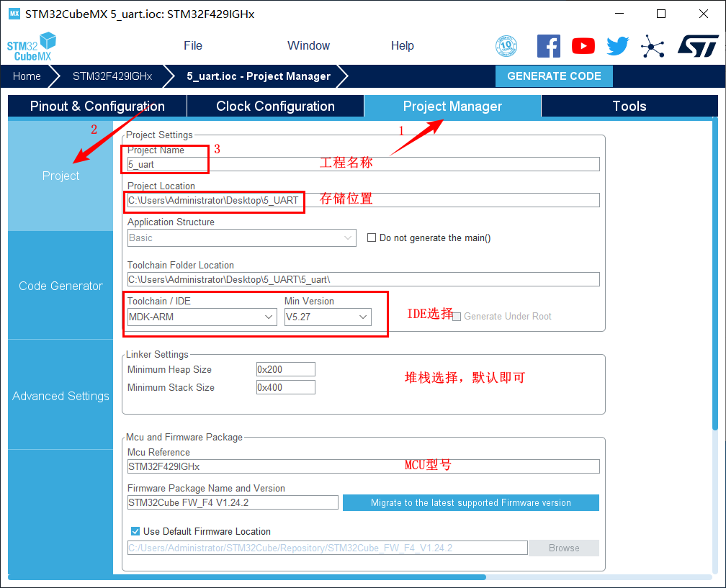Click the ST company logo
726x588 pixels.
697,46
